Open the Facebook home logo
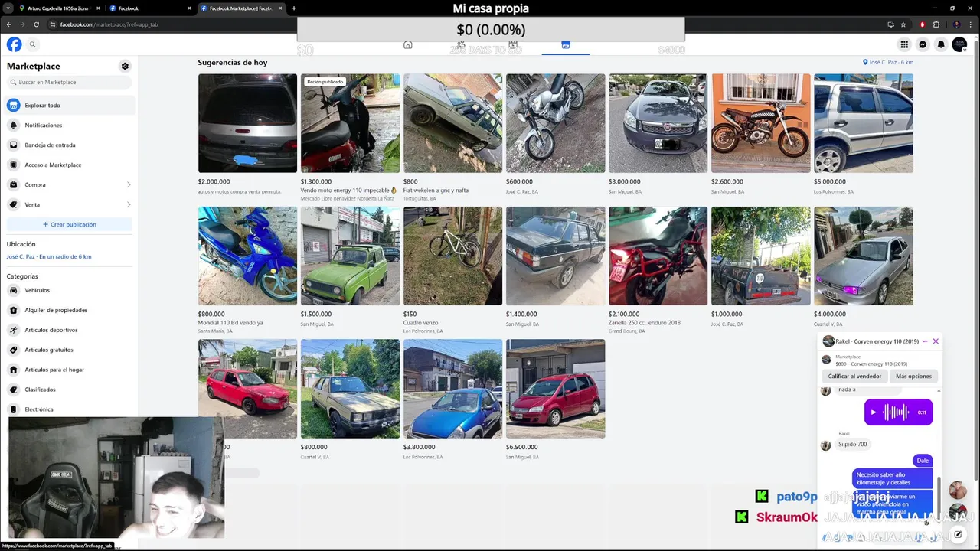This screenshot has width=980, height=551. click(14, 44)
